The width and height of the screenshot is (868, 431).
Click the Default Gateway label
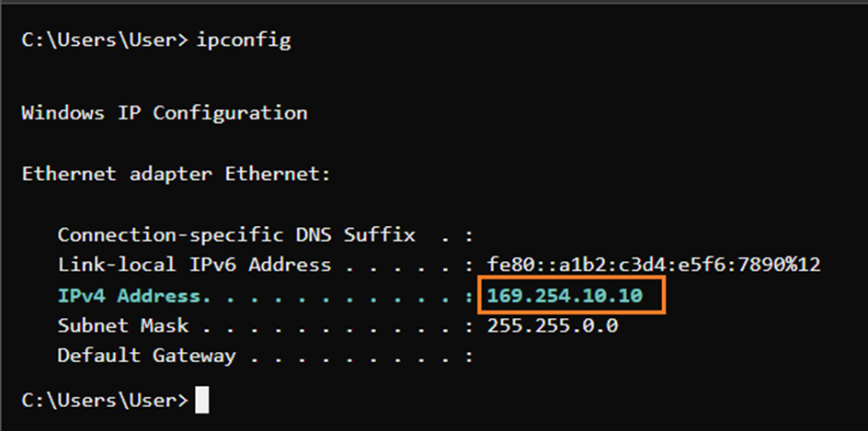146,355
